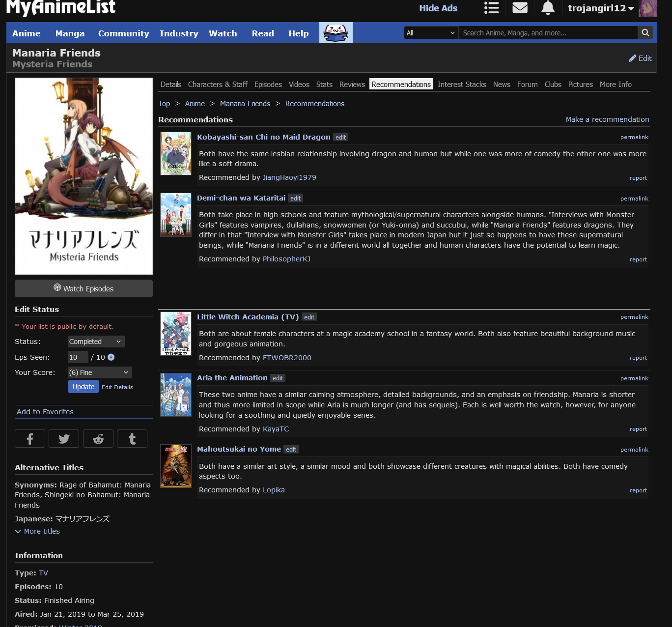Open the messages envelope icon
This screenshot has width=672, height=627.
(x=520, y=8)
